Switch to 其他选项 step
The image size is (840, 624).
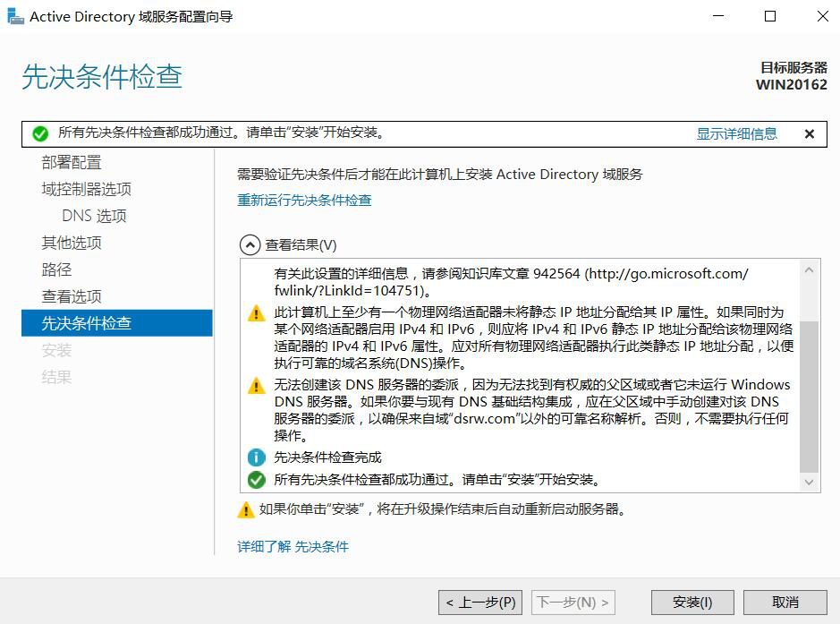point(72,243)
